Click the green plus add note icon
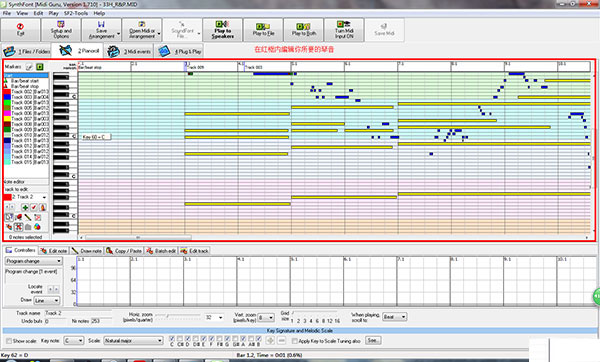This screenshot has width=600, height=362. [x=25, y=207]
